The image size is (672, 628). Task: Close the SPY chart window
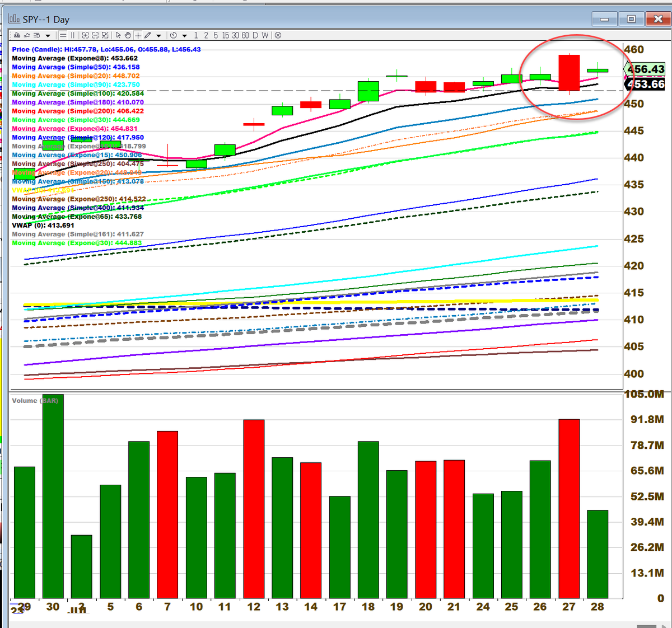click(658, 19)
